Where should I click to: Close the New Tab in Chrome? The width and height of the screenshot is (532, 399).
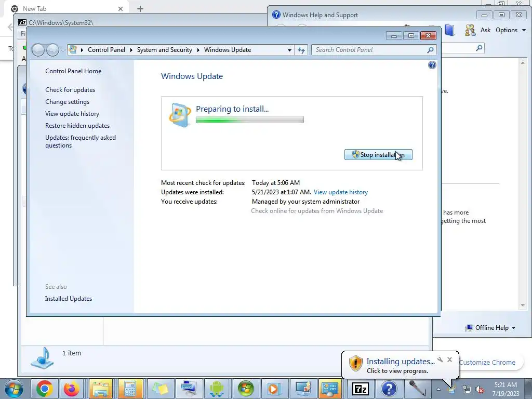coord(121,9)
